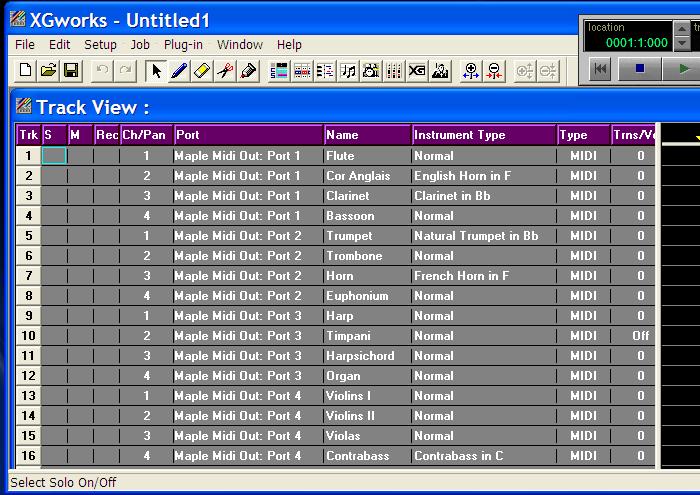The height and width of the screenshot is (495, 700).
Task: Open the File menu
Action: coord(25,45)
